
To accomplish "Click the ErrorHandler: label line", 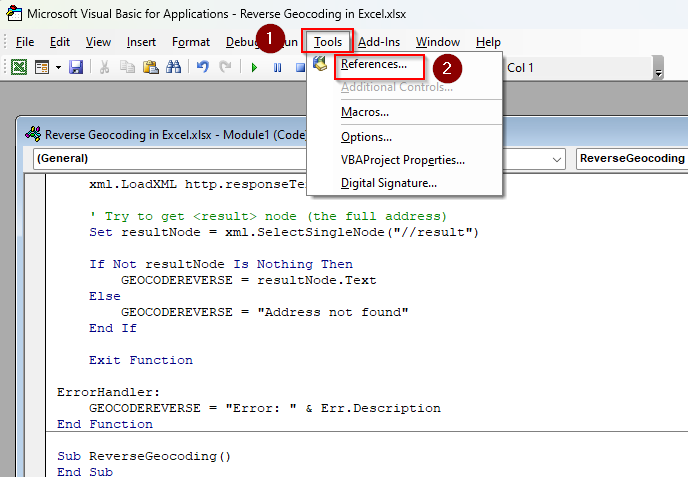I will tap(108, 392).
